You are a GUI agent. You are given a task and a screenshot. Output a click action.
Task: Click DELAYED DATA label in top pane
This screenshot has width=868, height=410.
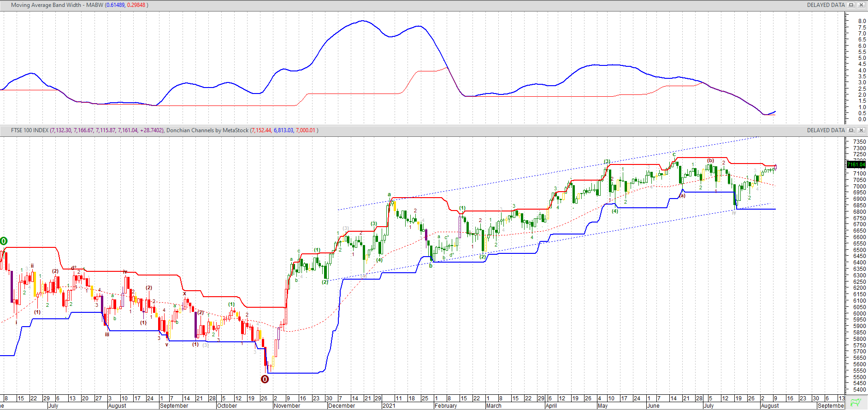click(826, 5)
